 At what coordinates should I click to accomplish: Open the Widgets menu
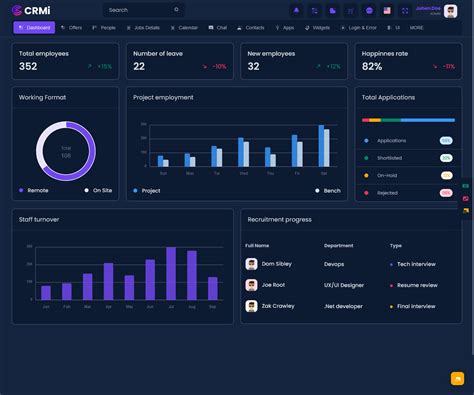click(317, 28)
